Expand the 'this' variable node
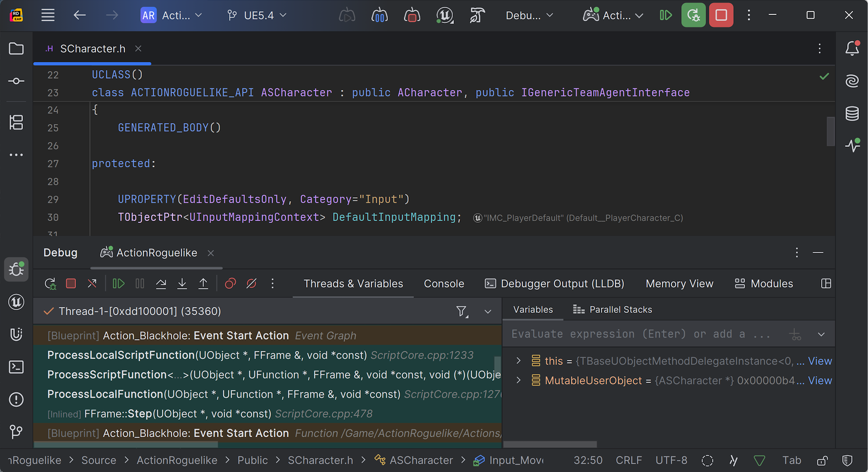The image size is (868, 472). (519, 361)
